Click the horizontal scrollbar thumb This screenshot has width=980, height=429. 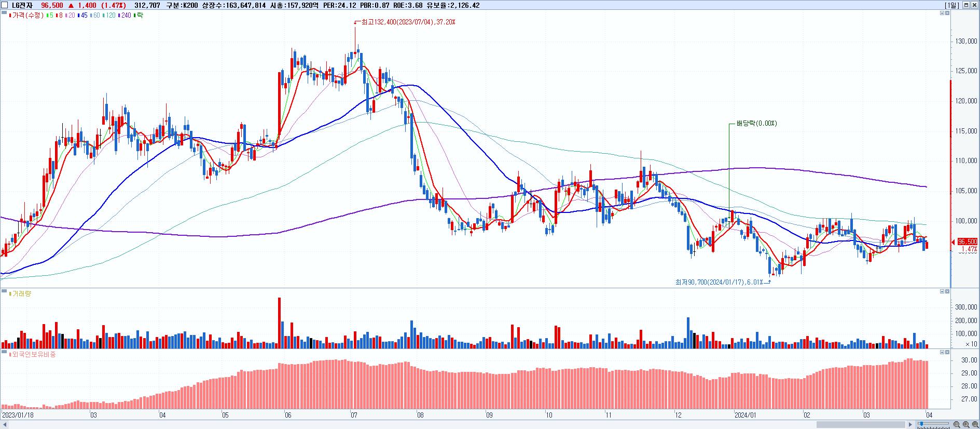click(x=861, y=425)
